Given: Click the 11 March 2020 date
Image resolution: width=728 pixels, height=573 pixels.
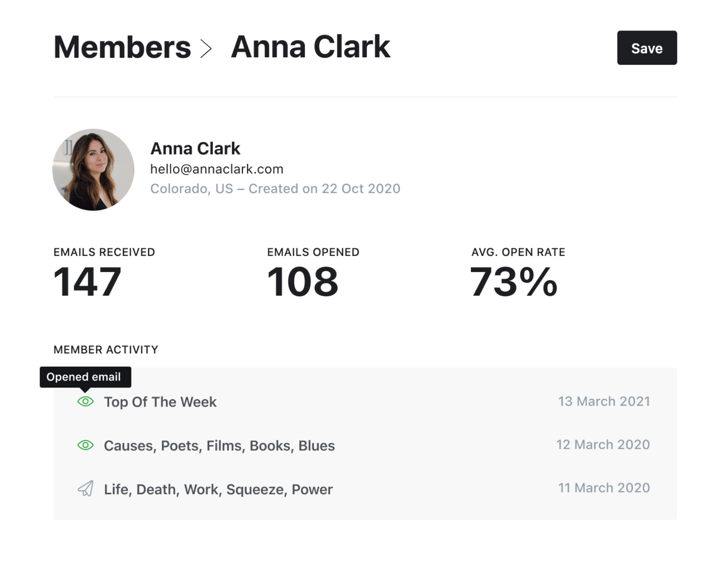Looking at the screenshot, I should click(x=604, y=488).
